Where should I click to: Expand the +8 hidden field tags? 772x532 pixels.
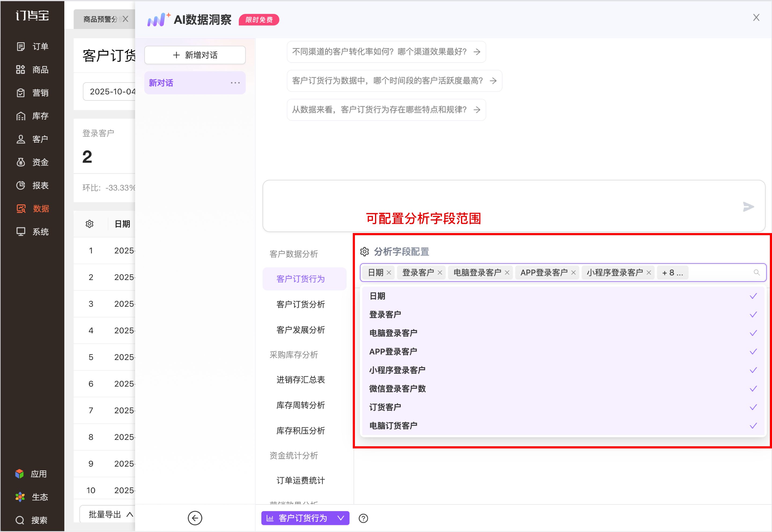click(x=672, y=273)
